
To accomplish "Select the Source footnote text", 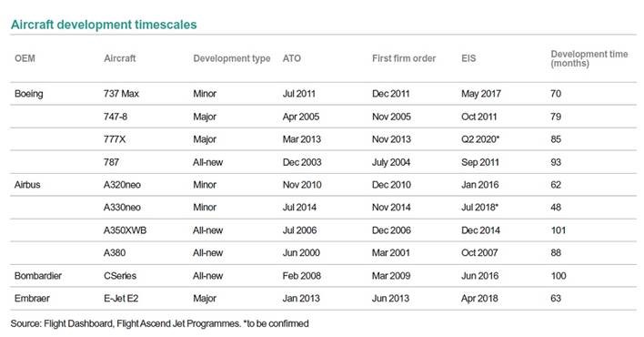I will click(160, 324).
